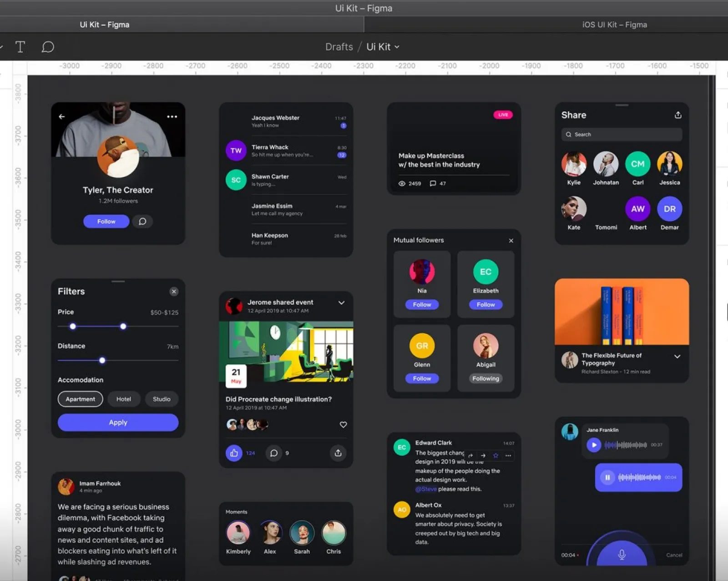This screenshot has height=581, width=728.
Task: Click Follow button under Elizabeth
Action: click(x=485, y=305)
